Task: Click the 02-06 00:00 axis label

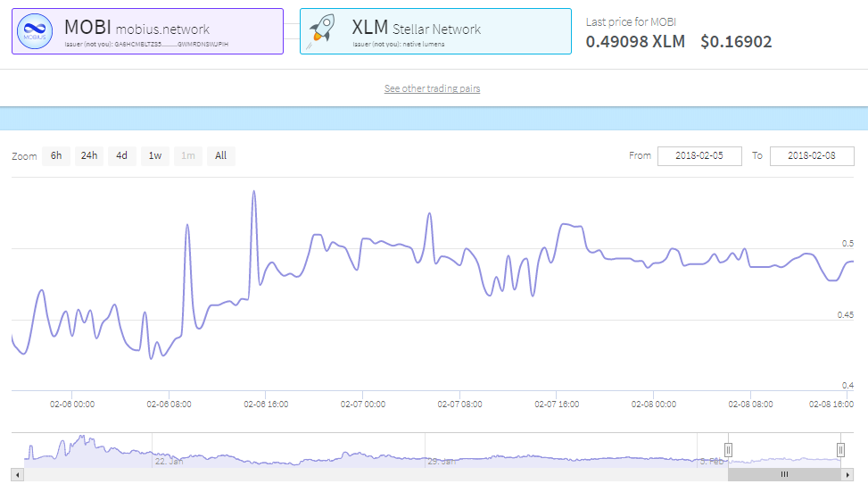Action: 72,405
